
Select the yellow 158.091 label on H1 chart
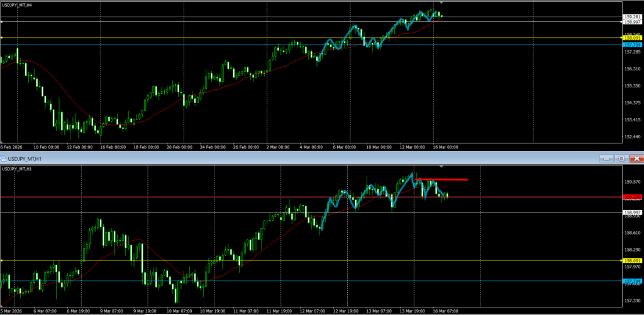pos(632,260)
